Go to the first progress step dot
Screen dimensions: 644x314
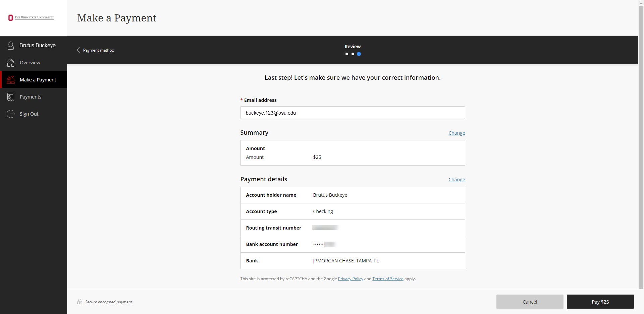(347, 54)
